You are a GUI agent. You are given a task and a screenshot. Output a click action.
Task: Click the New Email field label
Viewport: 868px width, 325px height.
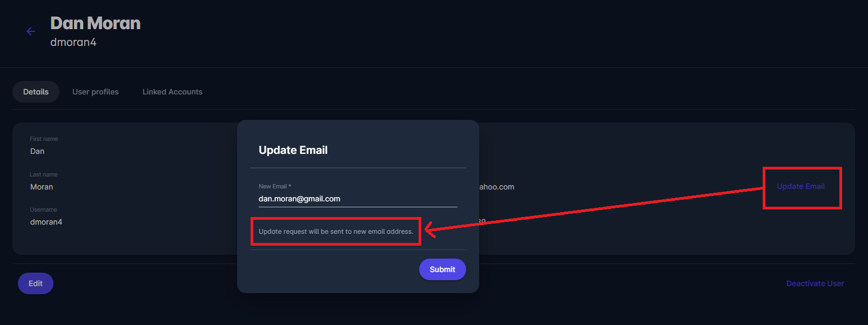pyautogui.click(x=274, y=186)
